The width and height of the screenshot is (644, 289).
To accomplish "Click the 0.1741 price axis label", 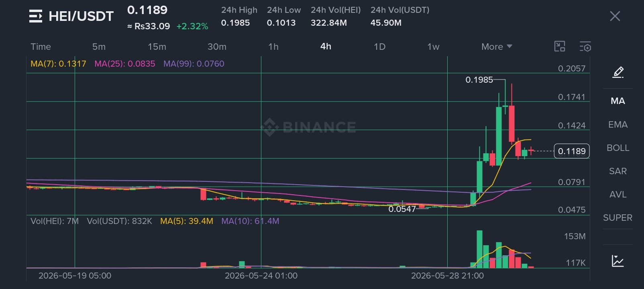I will (x=572, y=97).
